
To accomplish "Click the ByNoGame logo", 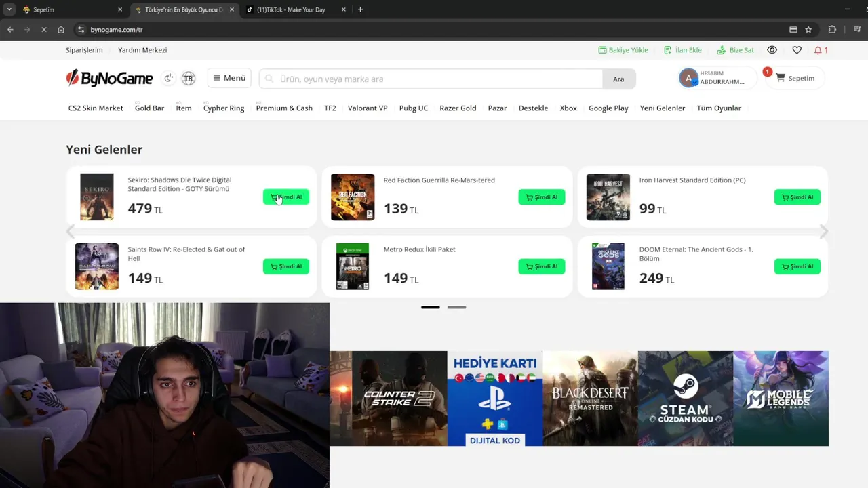I will pyautogui.click(x=109, y=79).
